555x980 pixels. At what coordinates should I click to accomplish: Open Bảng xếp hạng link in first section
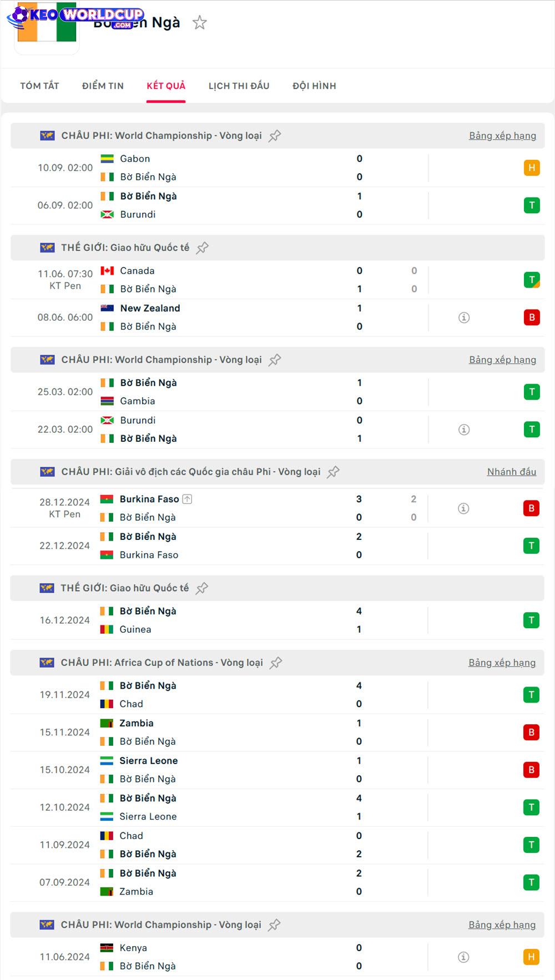pos(502,136)
